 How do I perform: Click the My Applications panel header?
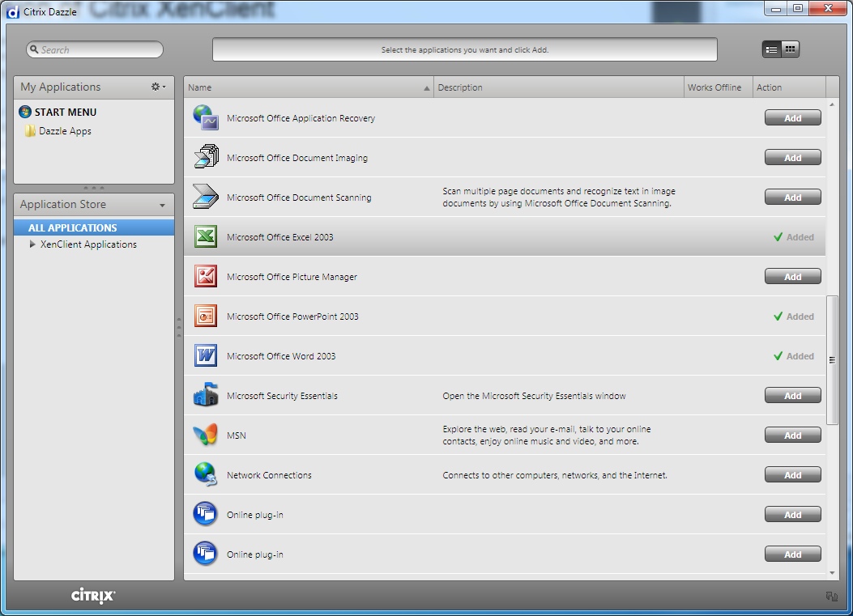click(x=94, y=87)
